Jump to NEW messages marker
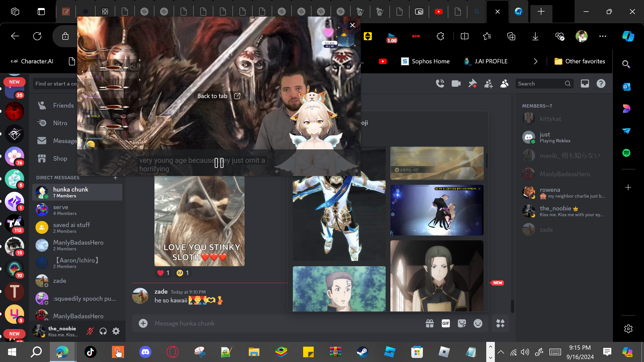Image resolution: width=644 pixels, height=362 pixels. [497, 283]
